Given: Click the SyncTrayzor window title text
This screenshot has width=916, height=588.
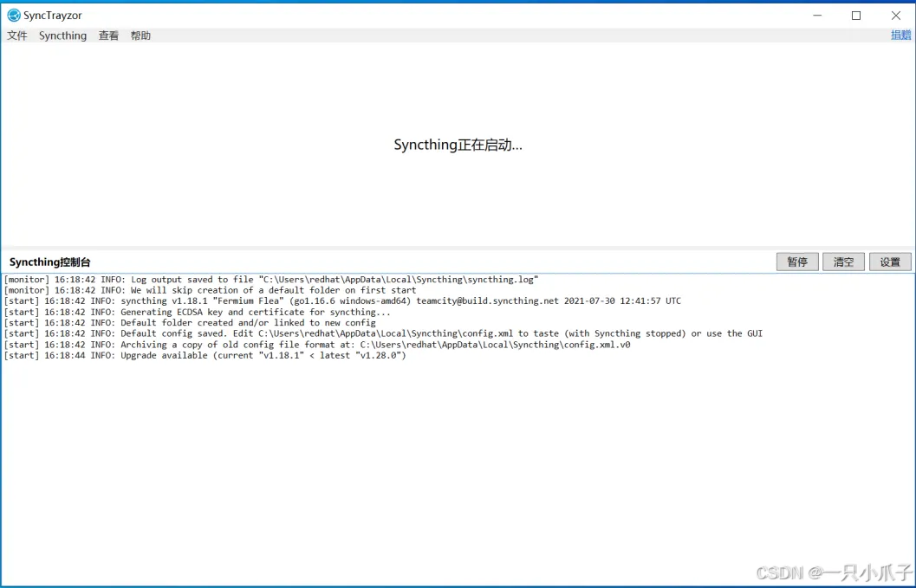Looking at the screenshot, I should pos(53,16).
